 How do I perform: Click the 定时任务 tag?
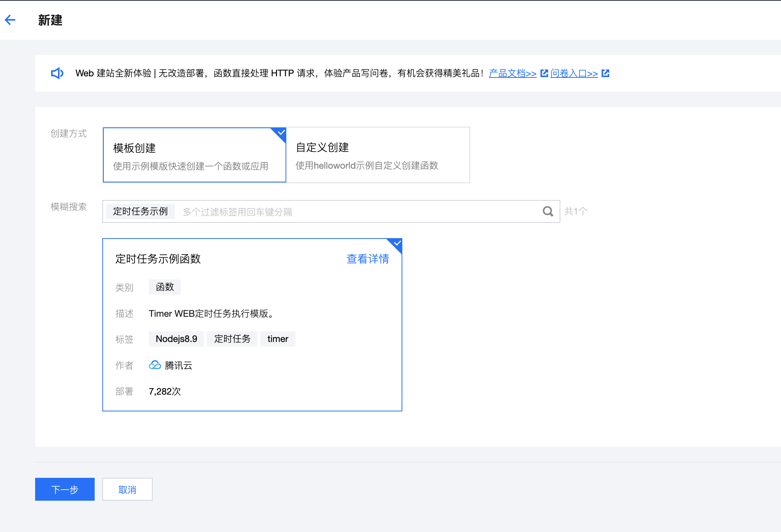coord(232,339)
